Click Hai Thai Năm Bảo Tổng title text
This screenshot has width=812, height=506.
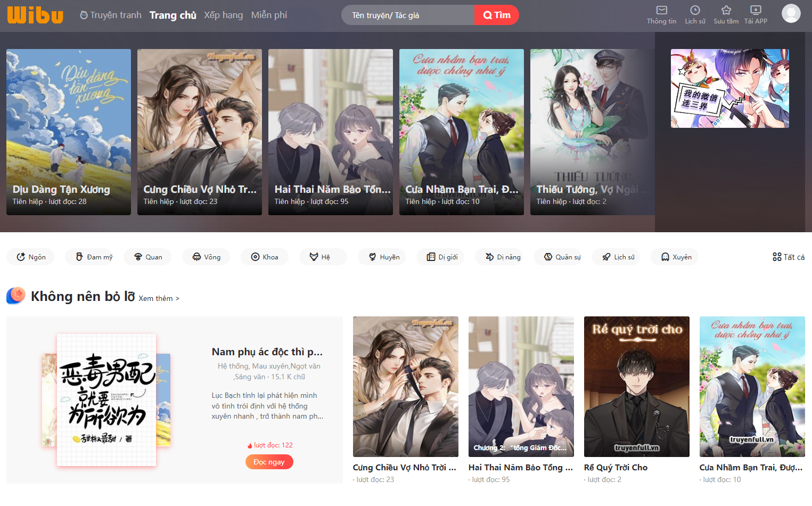(x=521, y=467)
